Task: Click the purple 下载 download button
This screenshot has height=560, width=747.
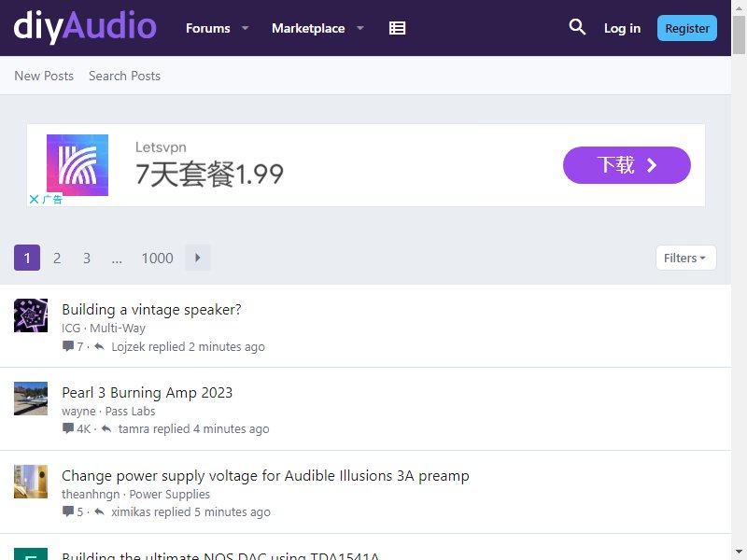Action: (x=627, y=165)
